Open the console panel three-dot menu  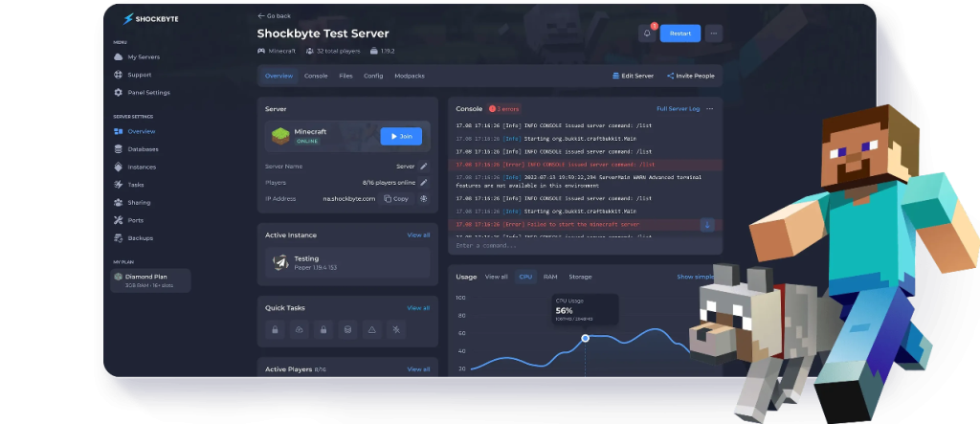pyautogui.click(x=710, y=109)
